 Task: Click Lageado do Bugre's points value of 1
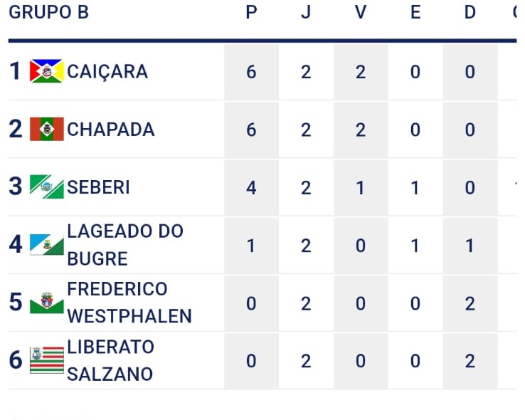click(251, 246)
